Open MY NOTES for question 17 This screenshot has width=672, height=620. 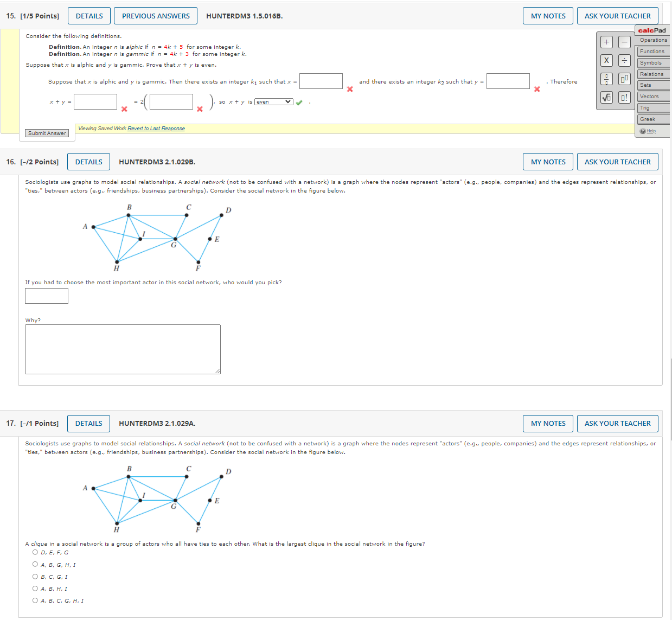click(548, 423)
